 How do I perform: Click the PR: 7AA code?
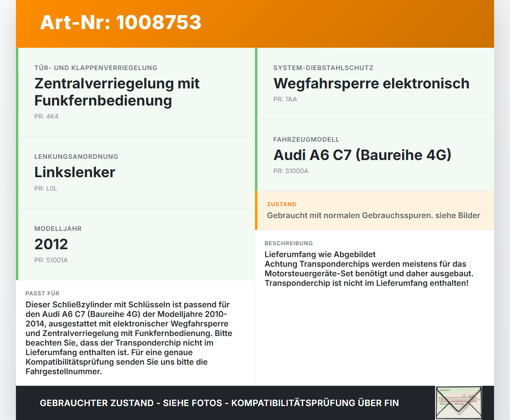pos(285,99)
